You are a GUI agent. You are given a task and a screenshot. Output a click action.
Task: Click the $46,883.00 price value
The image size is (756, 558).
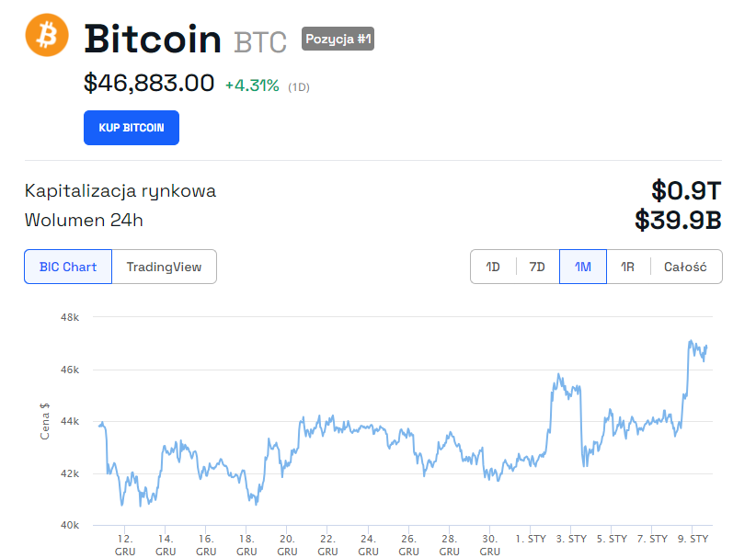point(149,84)
